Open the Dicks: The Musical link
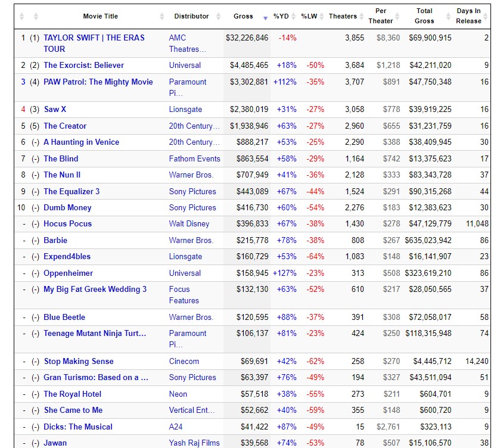This screenshot has height=448, width=500. 77,427
